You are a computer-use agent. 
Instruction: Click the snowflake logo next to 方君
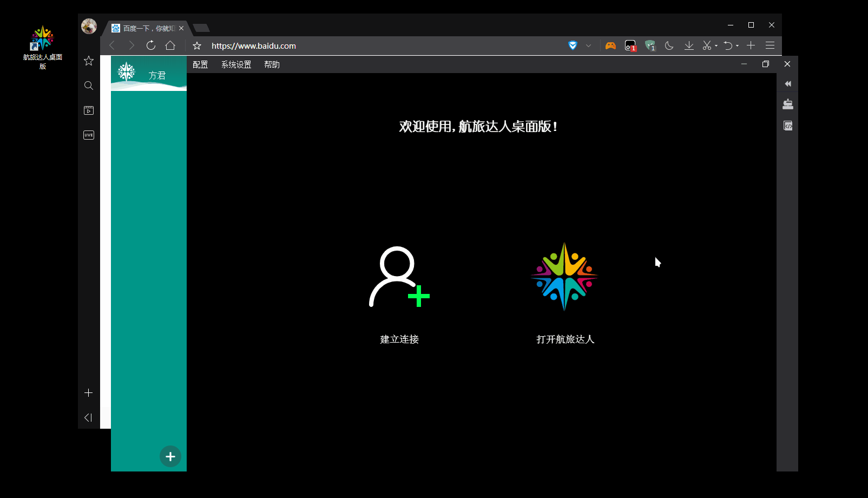point(127,71)
